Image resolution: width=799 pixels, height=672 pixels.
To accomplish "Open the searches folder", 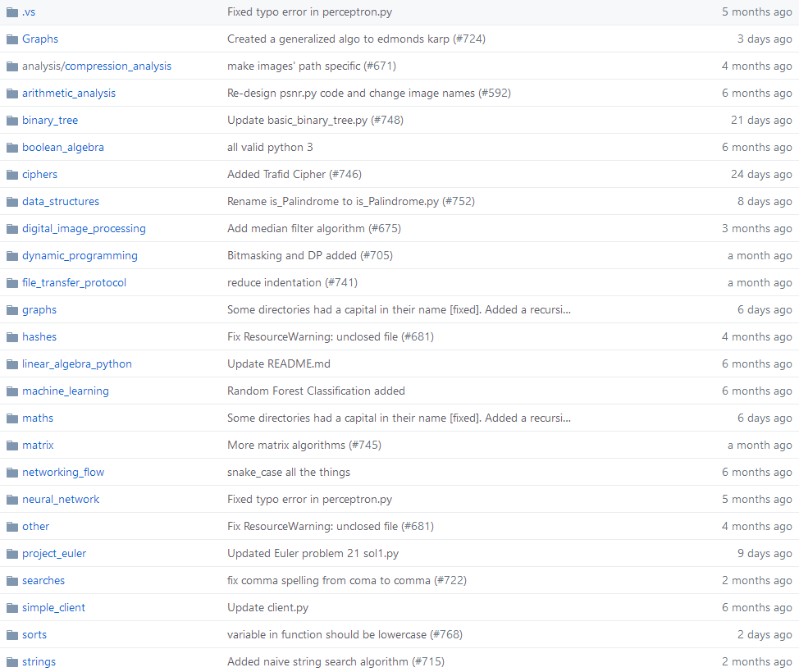I will click(x=43, y=580).
